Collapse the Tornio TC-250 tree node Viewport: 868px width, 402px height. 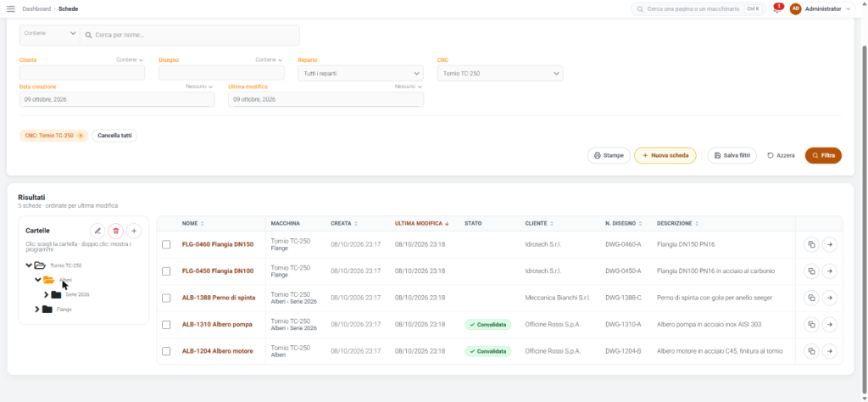[x=29, y=265]
